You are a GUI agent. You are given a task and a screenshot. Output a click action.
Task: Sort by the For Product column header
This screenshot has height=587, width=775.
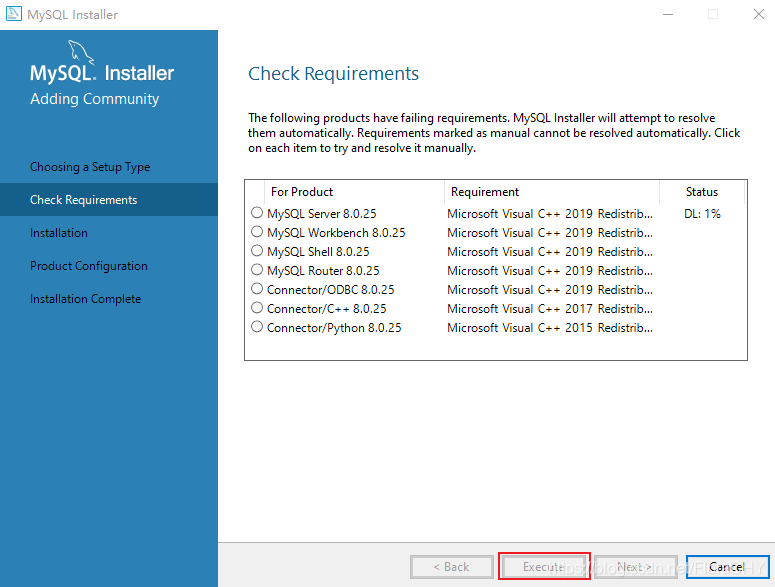click(302, 191)
